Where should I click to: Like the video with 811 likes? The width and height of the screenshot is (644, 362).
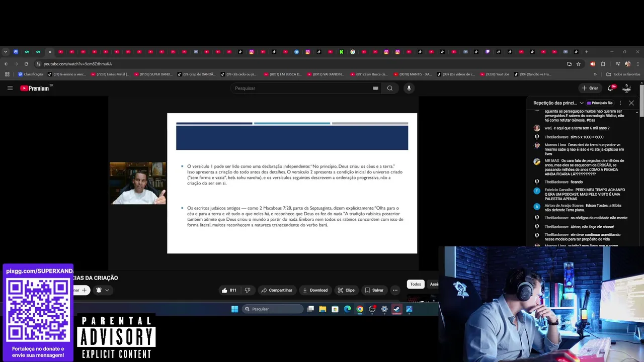(x=228, y=290)
